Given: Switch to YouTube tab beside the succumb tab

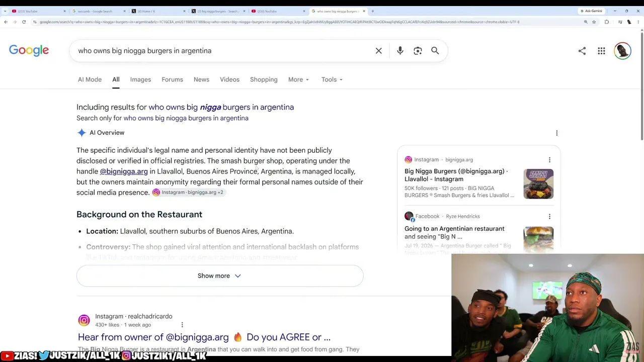Looking at the screenshot, I should point(38,11).
